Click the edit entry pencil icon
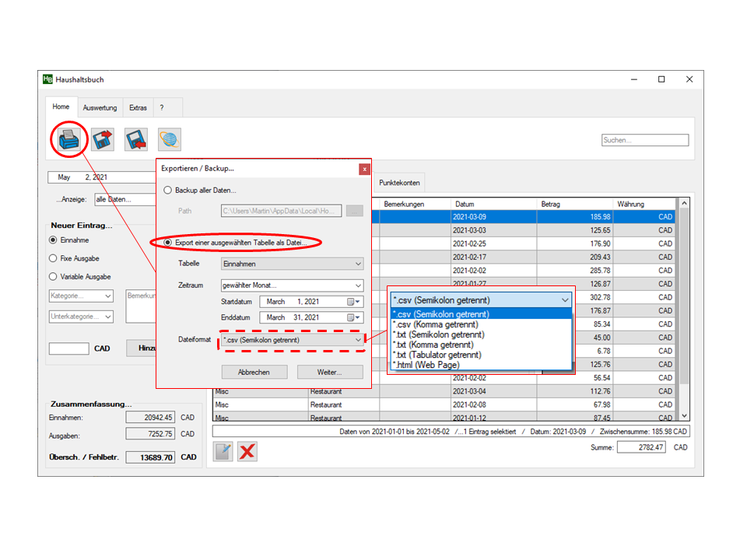The image size is (747, 560). point(223,452)
